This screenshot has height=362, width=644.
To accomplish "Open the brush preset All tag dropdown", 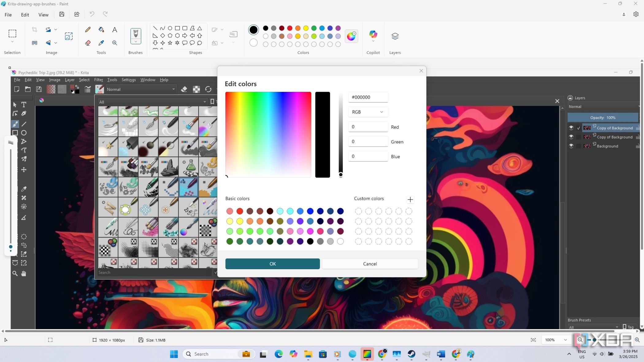I will [152, 102].
